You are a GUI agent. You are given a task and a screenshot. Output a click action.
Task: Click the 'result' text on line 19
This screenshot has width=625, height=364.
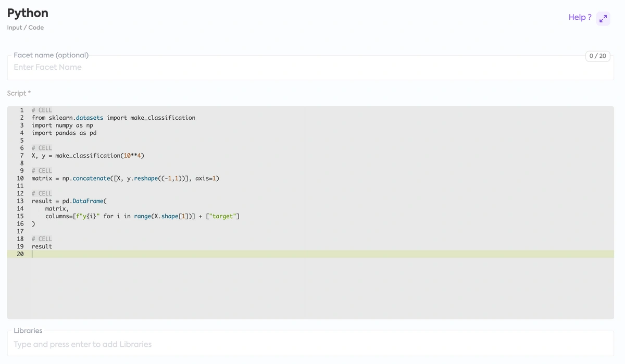tap(42, 246)
